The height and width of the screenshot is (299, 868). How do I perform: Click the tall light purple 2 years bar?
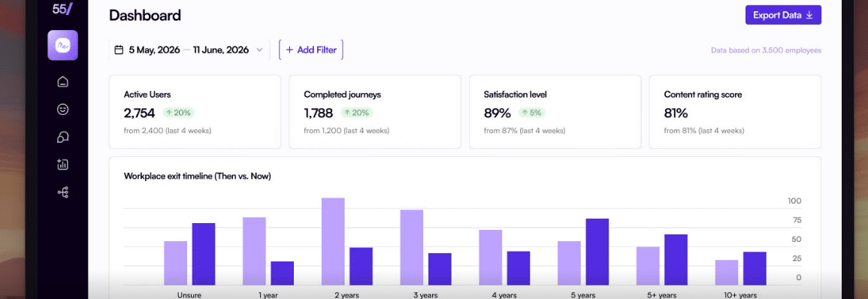coord(333,241)
